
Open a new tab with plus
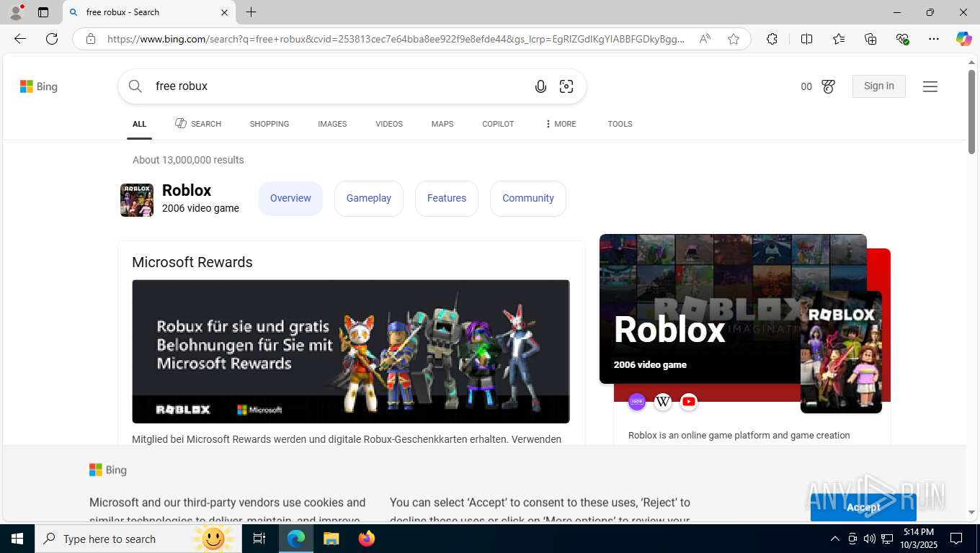[251, 12]
